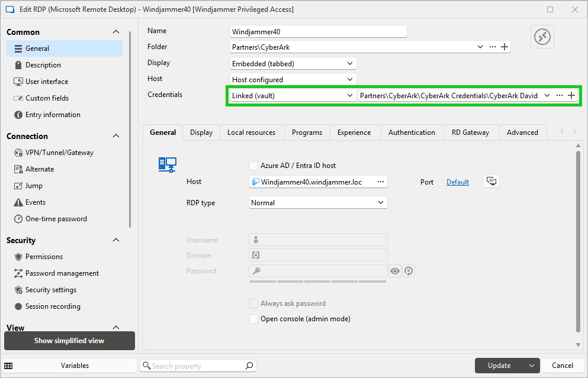Click the Search property field
Viewport: 588px width, 378px height.
[x=198, y=366]
